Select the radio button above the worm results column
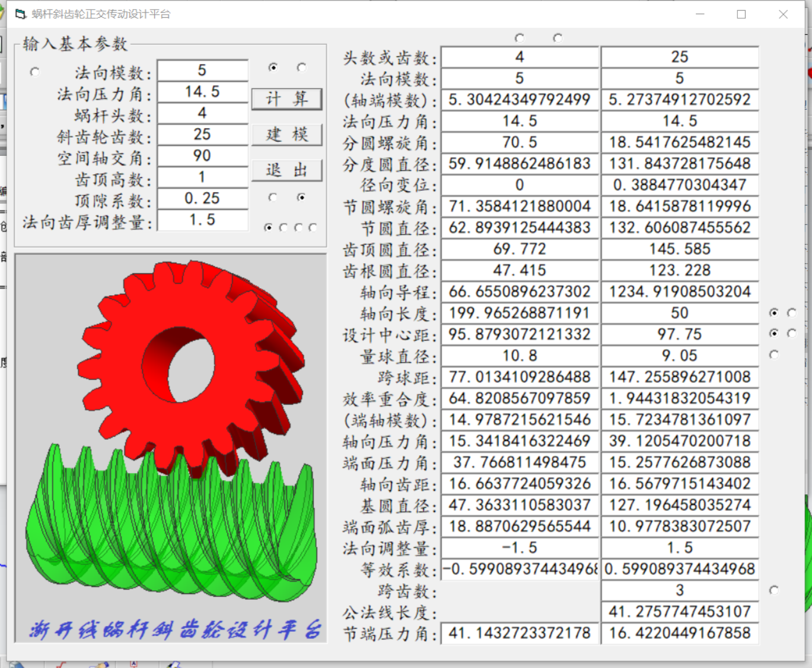Image resolution: width=812 pixels, height=668 pixels. click(x=520, y=38)
